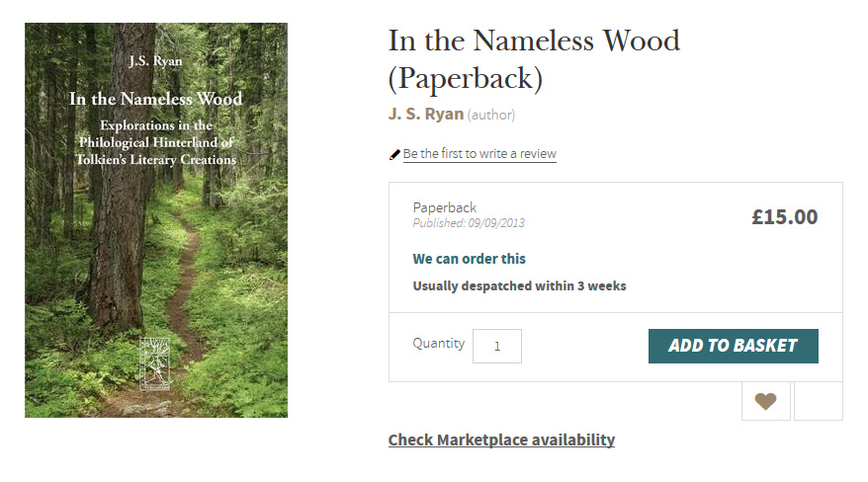This screenshot has width=868, height=482.
Task: Click the blank square button beside the heart
Action: (818, 401)
